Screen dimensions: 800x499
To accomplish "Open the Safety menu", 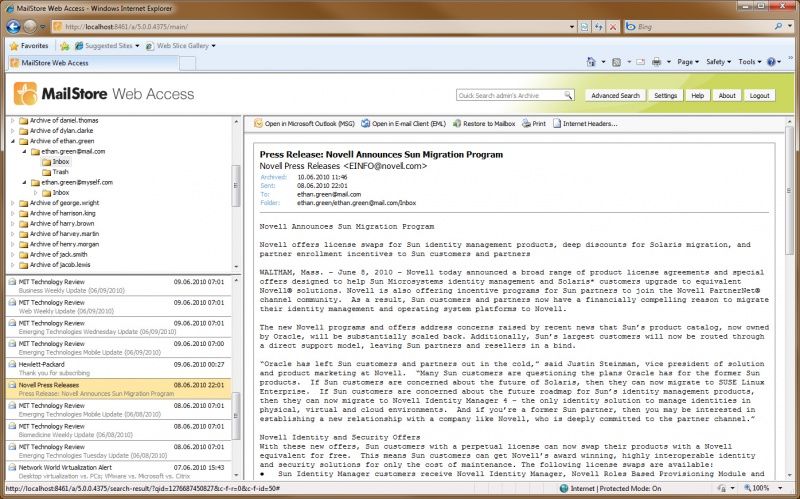I will pos(718,62).
